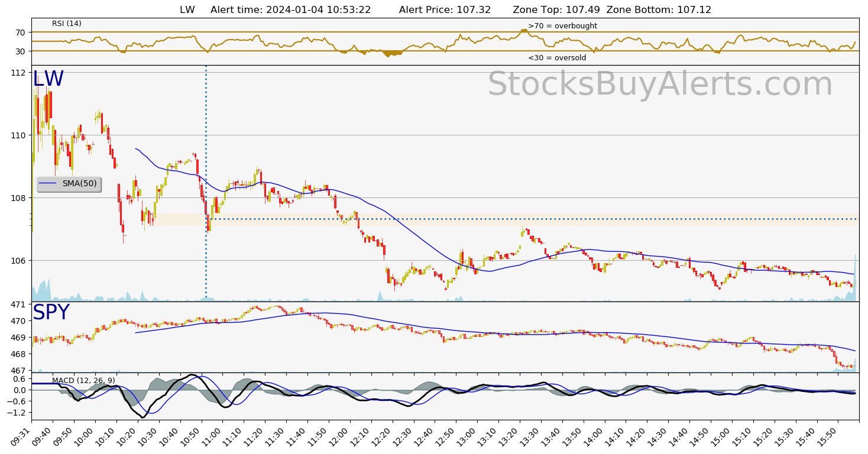Image resolution: width=868 pixels, height=454 pixels.
Task: Click the 112 price axis label
Action: tap(18, 73)
